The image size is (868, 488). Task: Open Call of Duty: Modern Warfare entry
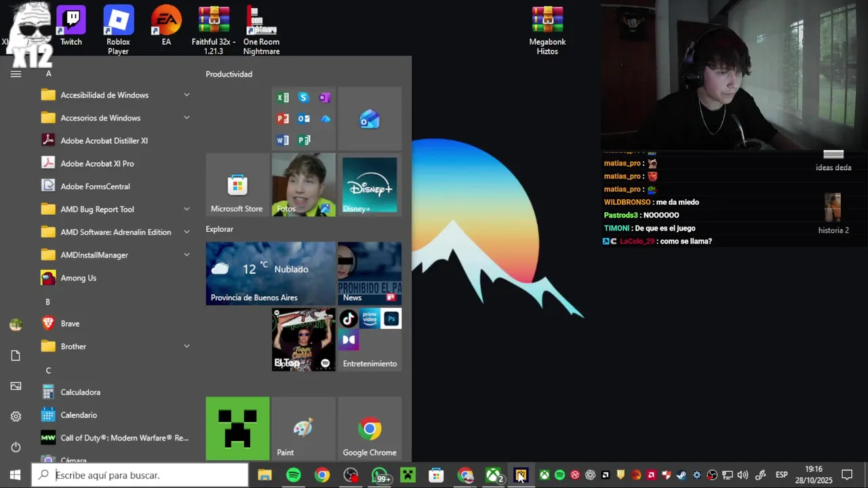[115, 438]
